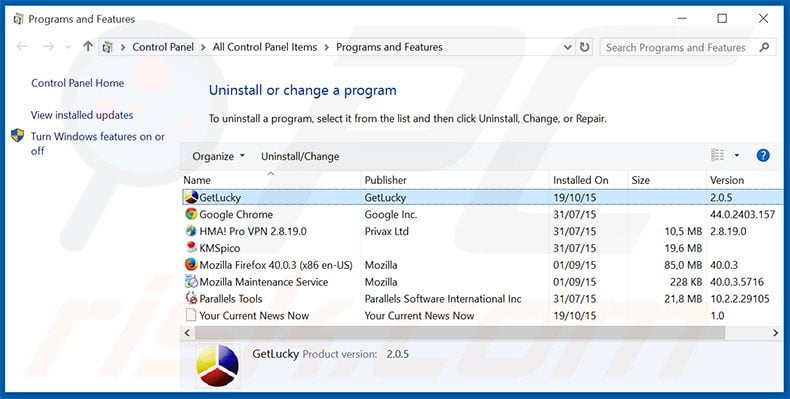Open the view options dropdown arrow
The image size is (790, 399).
click(x=737, y=156)
